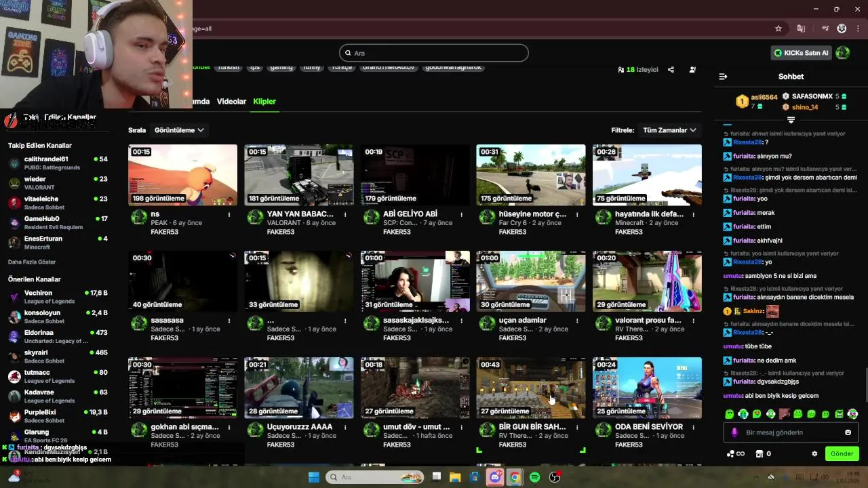
Task: Click the share icon near viewer count
Action: coord(671,70)
